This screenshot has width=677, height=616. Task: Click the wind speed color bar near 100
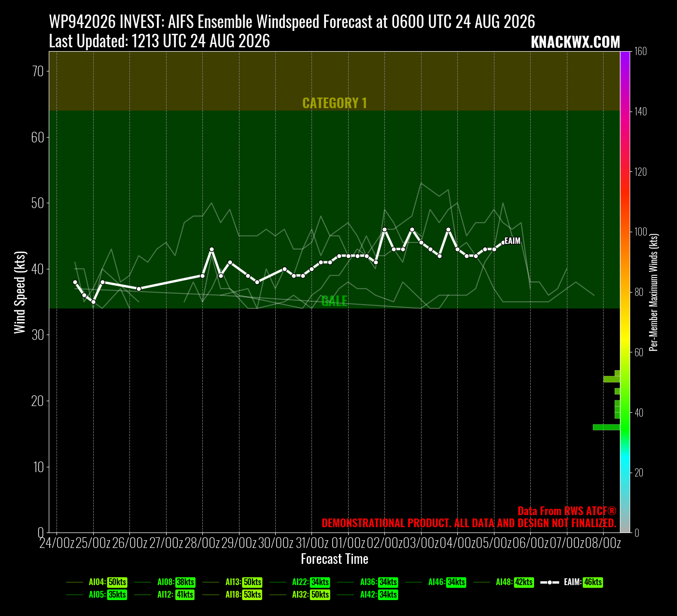pos(625,232)
